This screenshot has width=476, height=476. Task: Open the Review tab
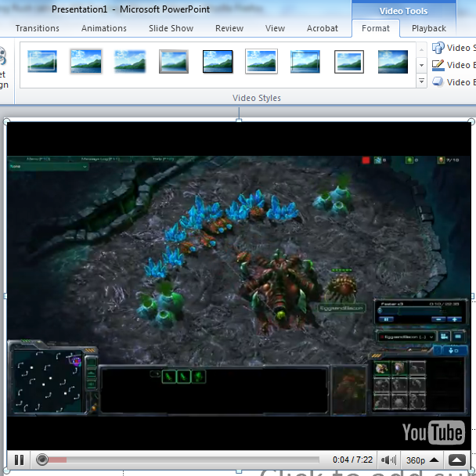[x=229, y=28]
